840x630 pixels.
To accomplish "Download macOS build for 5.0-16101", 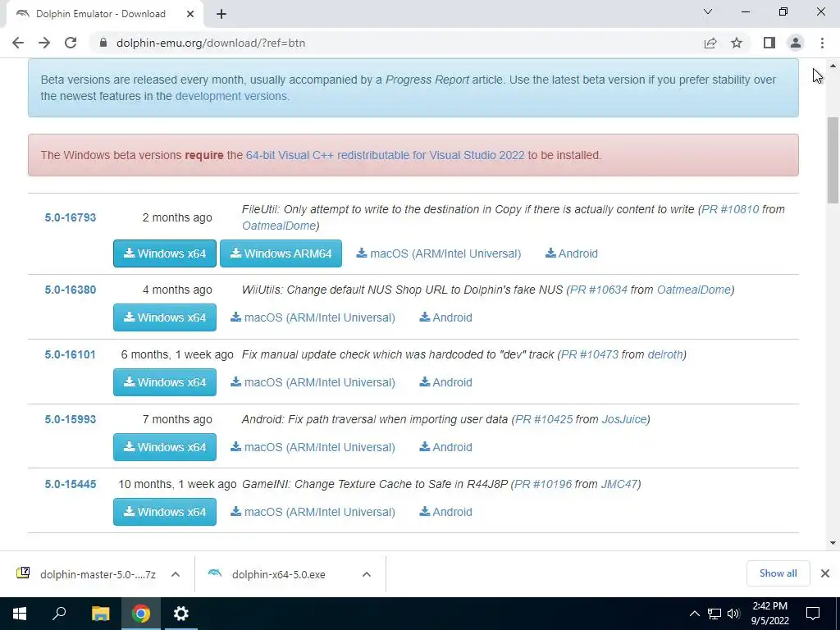I will click(x=313, y=382).
